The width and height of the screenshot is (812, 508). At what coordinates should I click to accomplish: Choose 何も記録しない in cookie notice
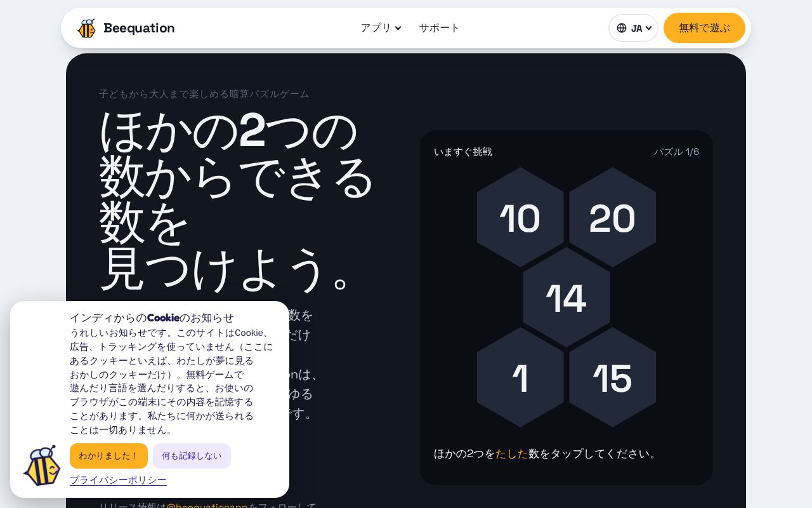tap(192, 456)
